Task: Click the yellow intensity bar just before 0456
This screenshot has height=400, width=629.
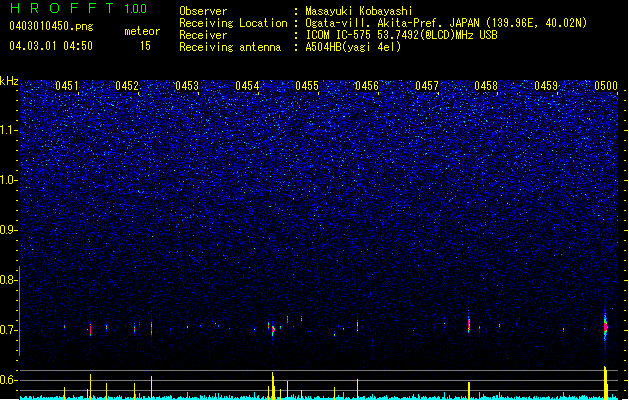Action: coord(357,389)
